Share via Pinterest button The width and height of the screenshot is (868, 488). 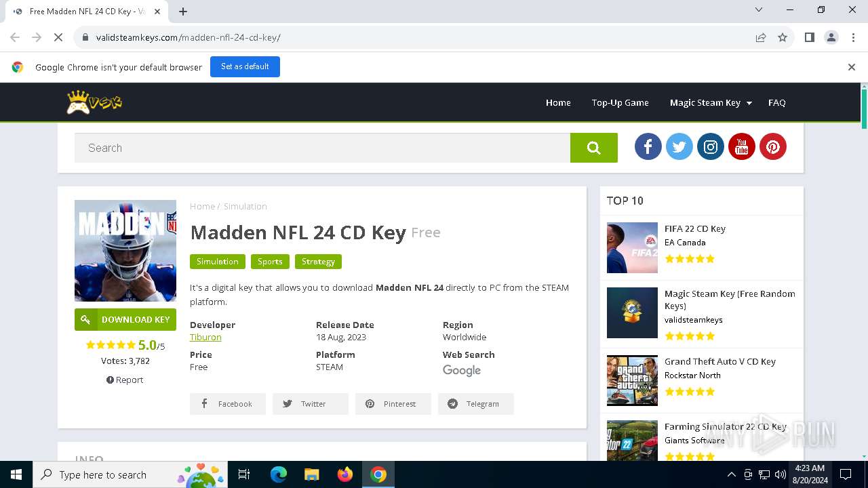(x=393, y=404)
